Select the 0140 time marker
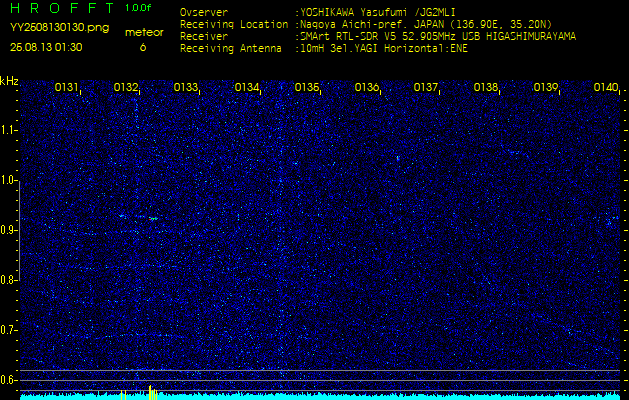This screenshot has height=400, width=629. [x=606, y=87]
